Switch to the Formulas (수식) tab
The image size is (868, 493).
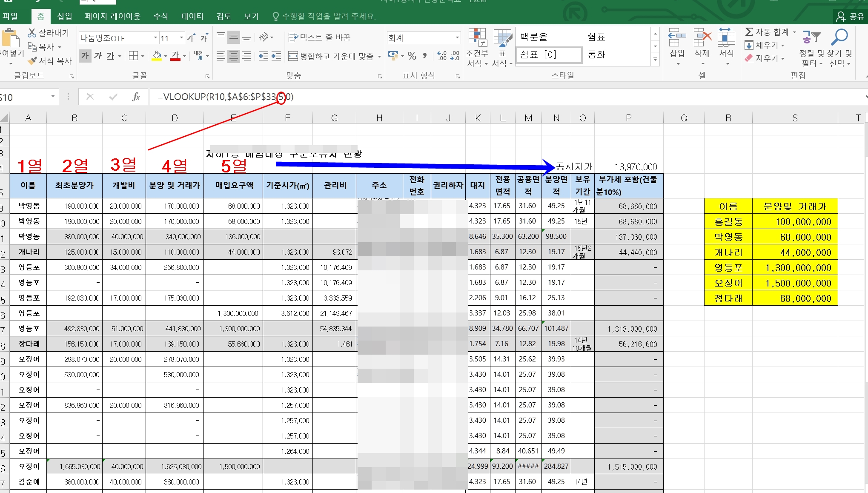coord(161,16)
